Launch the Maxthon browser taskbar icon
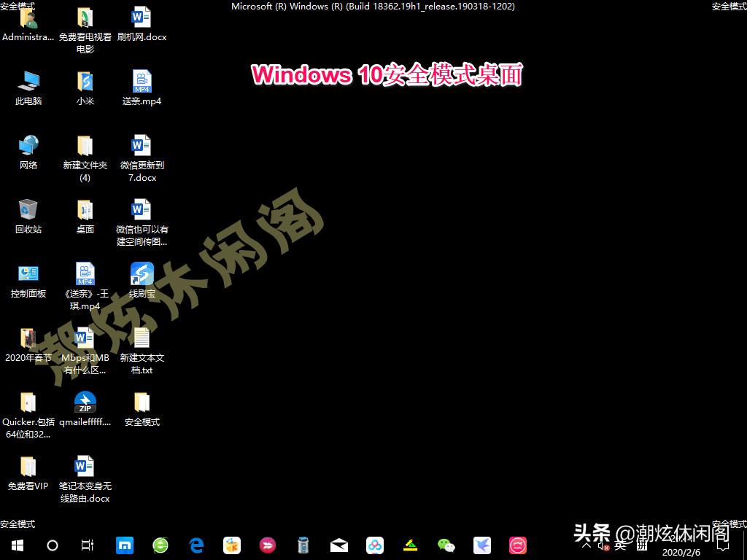 coord(125,545)
